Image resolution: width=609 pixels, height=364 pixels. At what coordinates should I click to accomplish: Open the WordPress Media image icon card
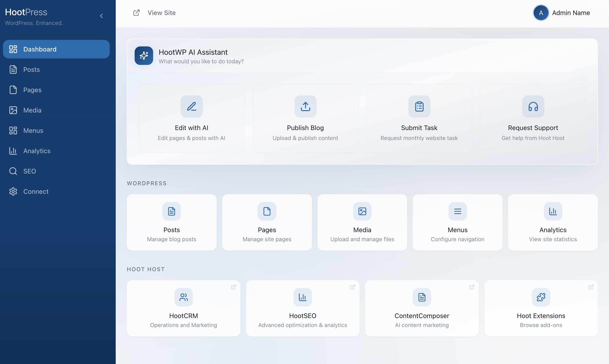point(362,211)
